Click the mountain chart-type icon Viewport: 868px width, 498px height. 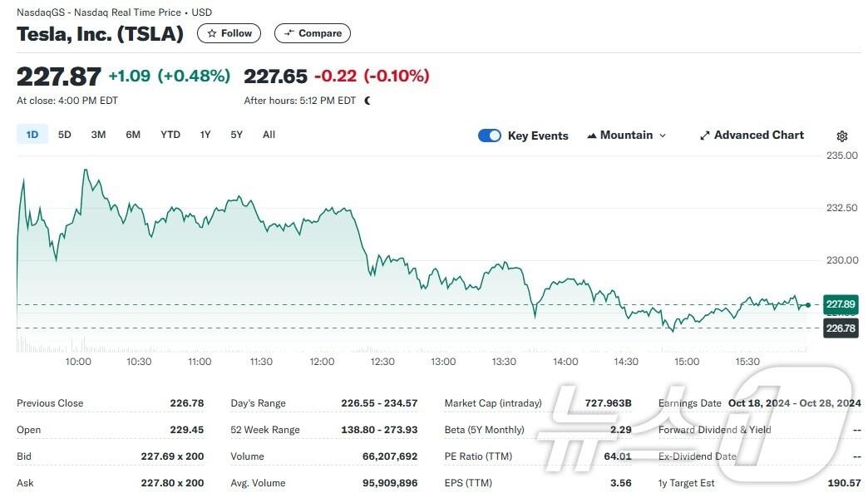[x=590, y=135]
